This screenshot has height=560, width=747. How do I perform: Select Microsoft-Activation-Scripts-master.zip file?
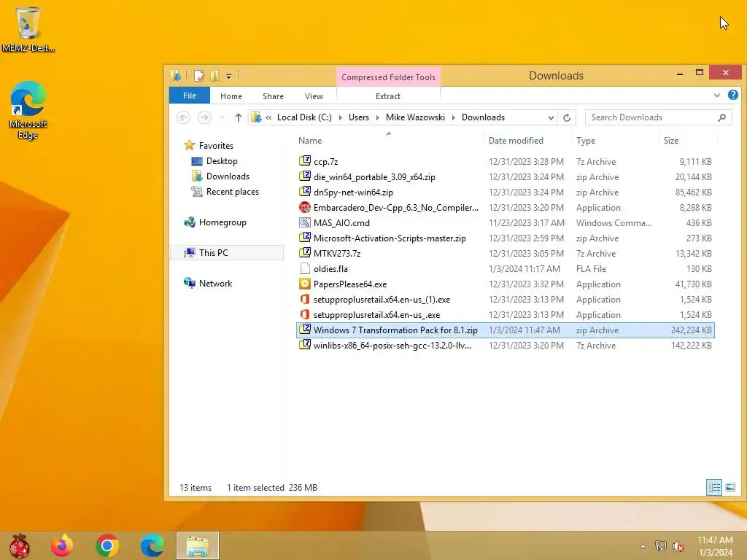click(390, 238)
